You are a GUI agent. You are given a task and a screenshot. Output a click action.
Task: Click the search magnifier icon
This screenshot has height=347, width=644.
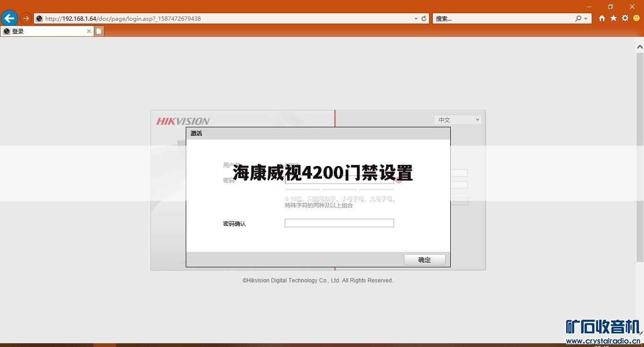(x=578, y=18)
